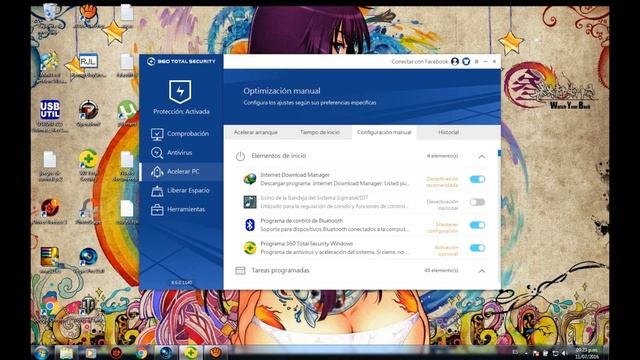
Task: Open the media player in the taskbar
Action: 91,353
